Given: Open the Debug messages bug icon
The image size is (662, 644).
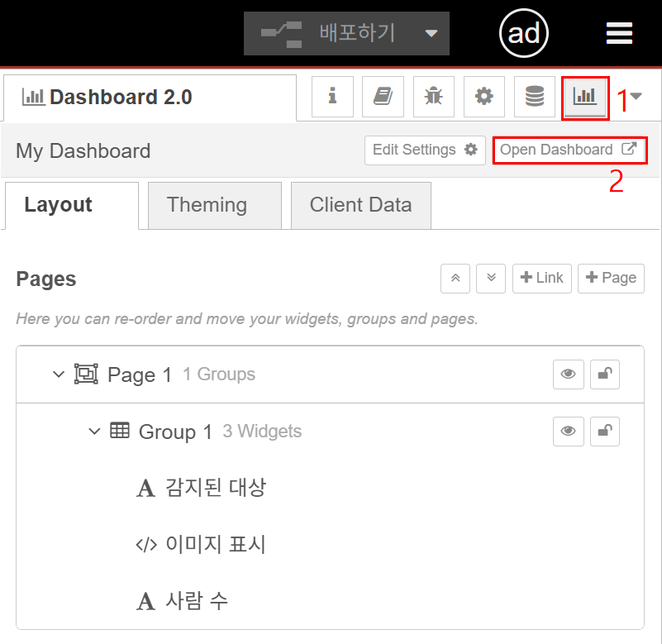Looking at the screenshot, I should 433,97.
